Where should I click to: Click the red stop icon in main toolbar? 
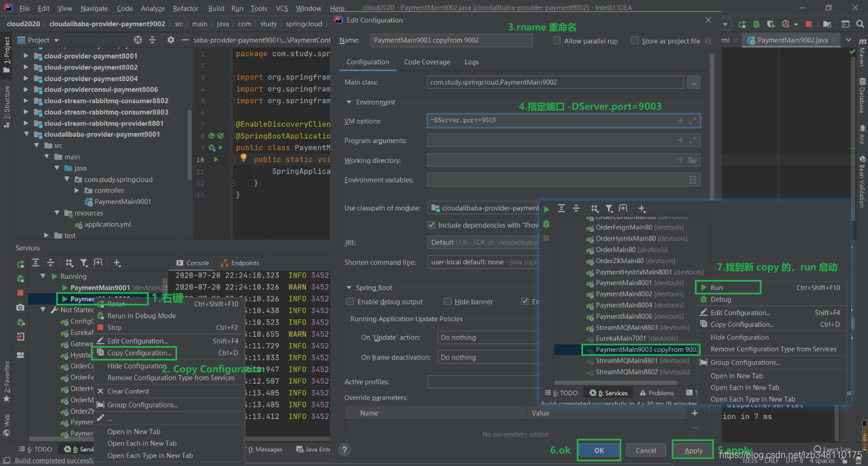click(x=808, y=24)
